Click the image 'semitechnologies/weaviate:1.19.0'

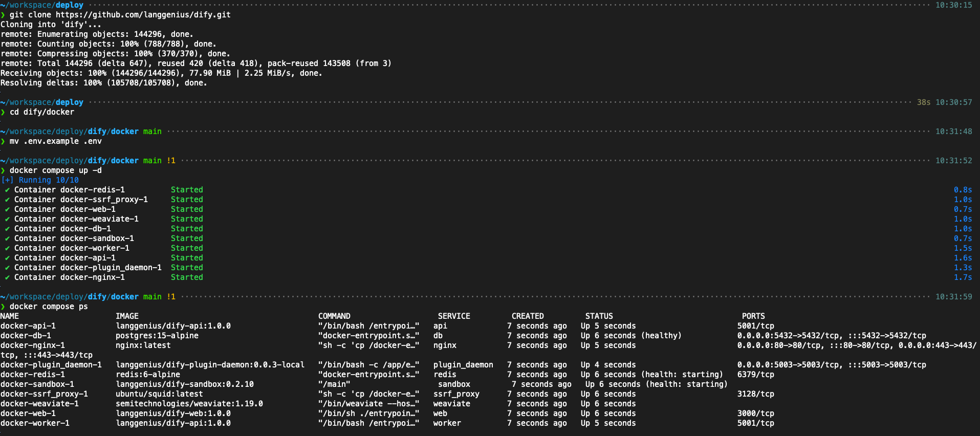coord(189,404)
